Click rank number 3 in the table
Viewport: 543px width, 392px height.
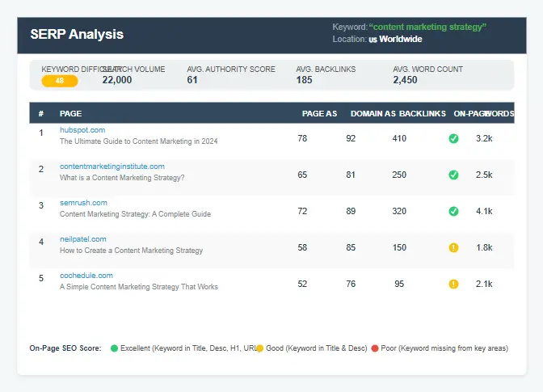tap(41, 205)
